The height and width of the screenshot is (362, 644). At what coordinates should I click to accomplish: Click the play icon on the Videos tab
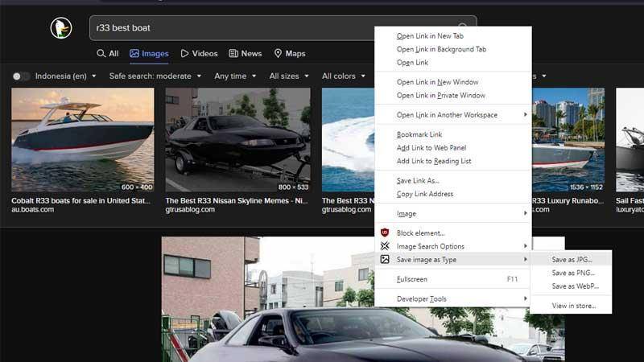tap(185, 53)
